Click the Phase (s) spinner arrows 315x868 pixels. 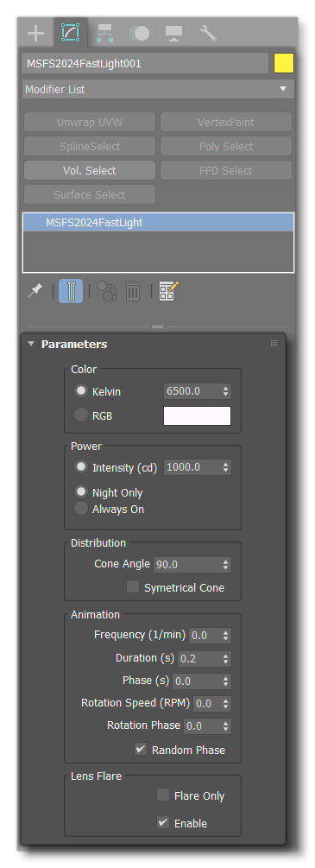pos(226,681)
